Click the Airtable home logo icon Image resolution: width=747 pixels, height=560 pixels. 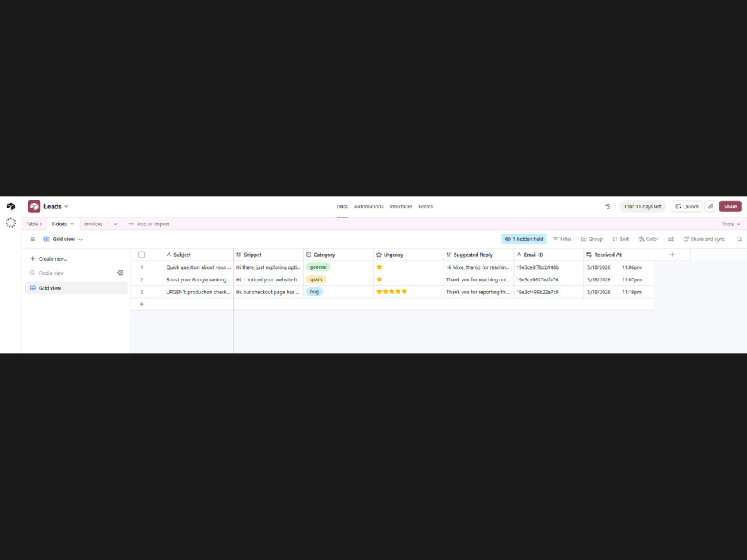click(10, 206)
